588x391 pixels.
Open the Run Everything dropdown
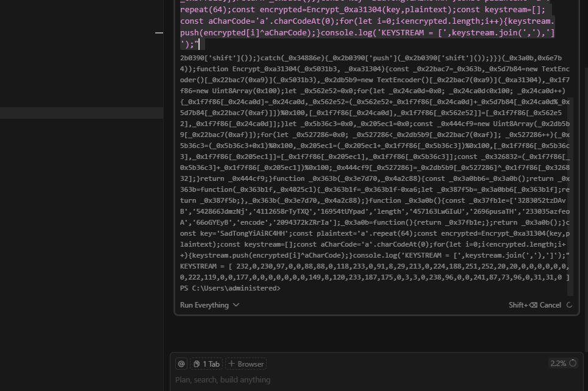tap(205, 305)
